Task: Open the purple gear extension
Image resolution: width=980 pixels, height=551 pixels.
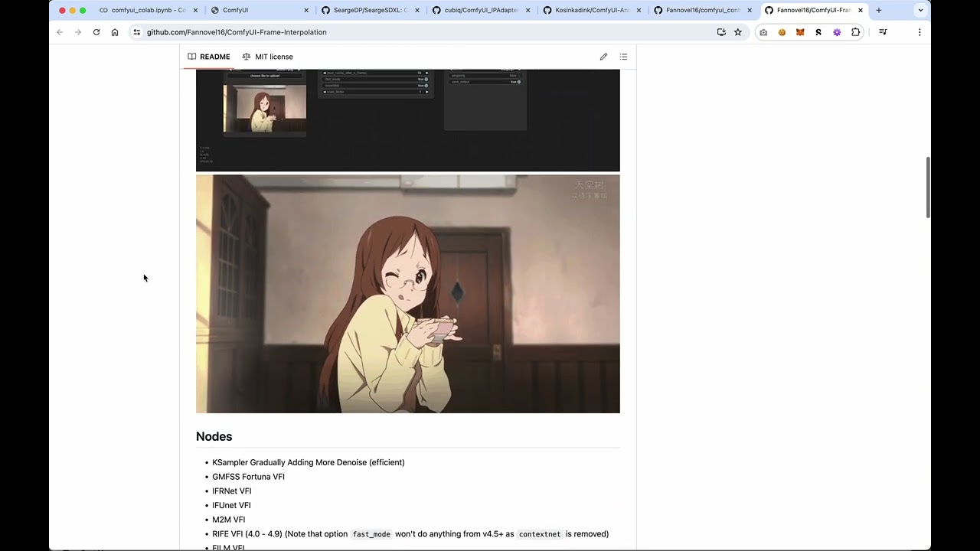Action: click(837, 32)
